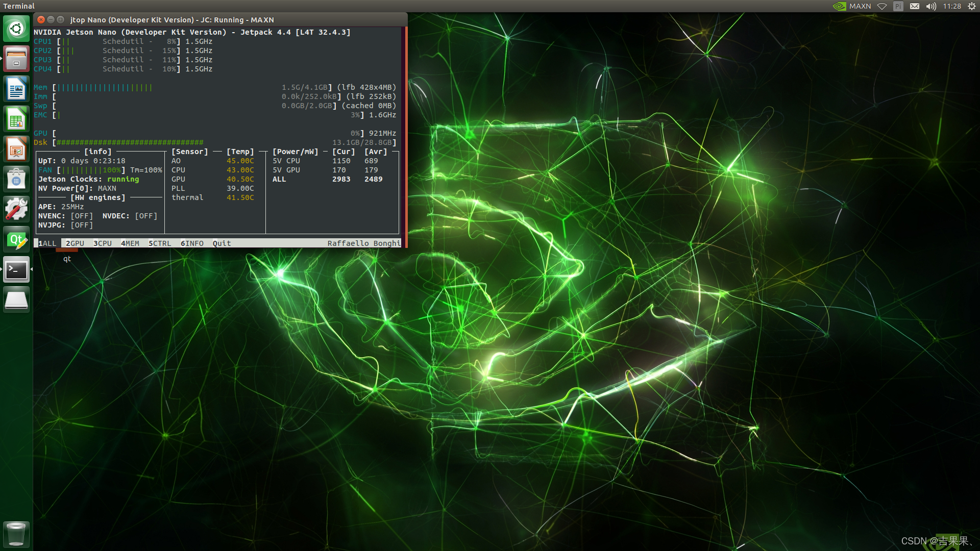Click the FAN speed bar at 100%
Image resolution: width=980 pixels, height=551 pixels.
[92, 170]
